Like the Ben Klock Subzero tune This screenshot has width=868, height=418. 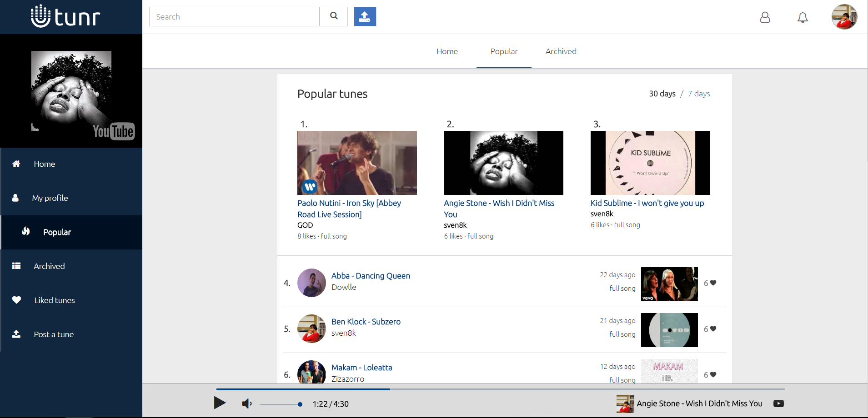pyautogui.click(x=712, y=329)
